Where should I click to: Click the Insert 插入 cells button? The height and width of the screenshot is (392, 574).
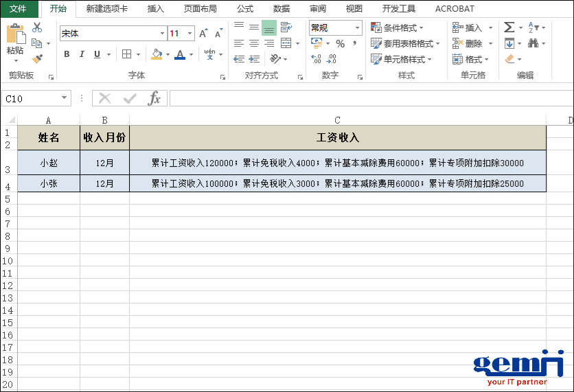point(468,27)
